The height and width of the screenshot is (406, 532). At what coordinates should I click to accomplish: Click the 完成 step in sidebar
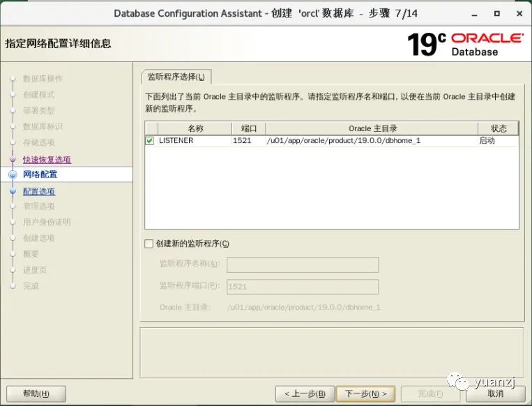[x=31, y=286]
